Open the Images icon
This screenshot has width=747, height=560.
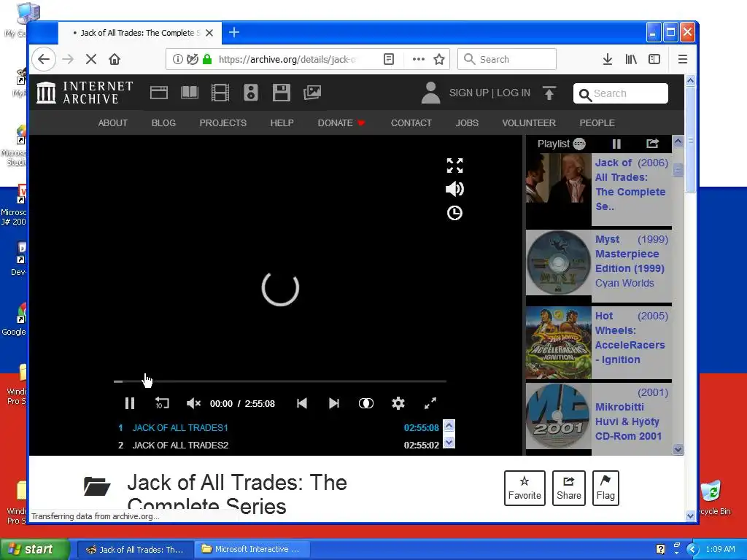point(312,93)
